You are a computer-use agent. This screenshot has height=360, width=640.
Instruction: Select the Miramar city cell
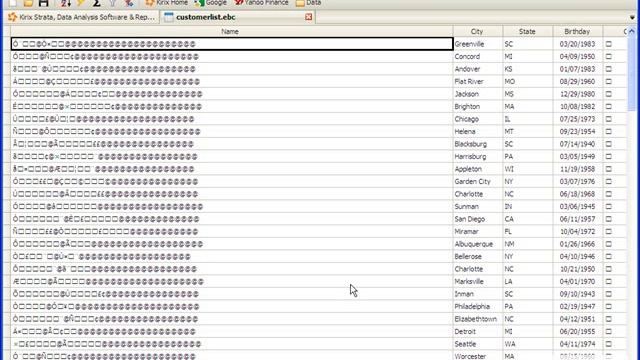[x=478, y=231]
